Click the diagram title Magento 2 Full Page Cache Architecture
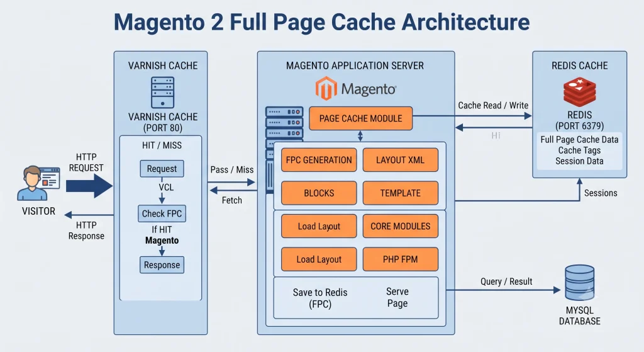This screenshot has width=644, height=352. coord(321,22)
